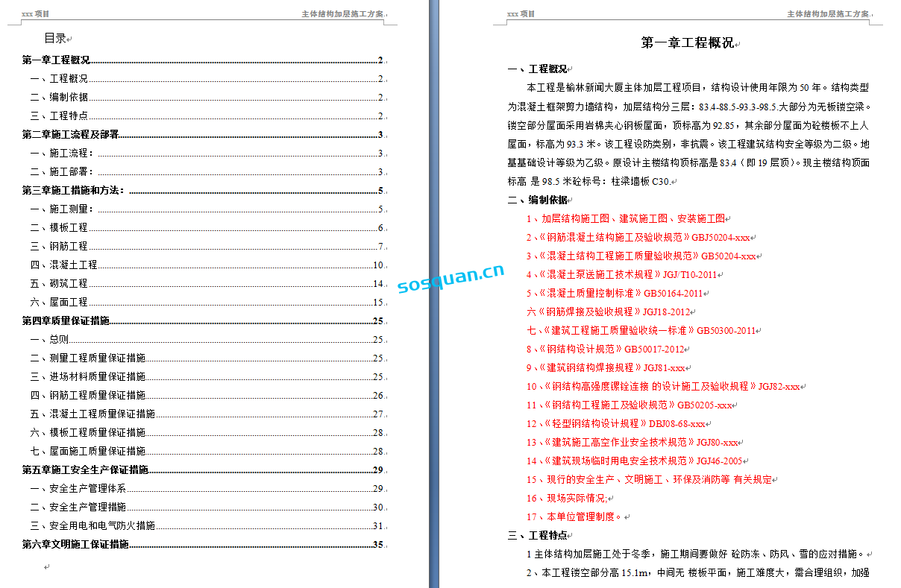Viewport: 901px width, 588px height.
Task: Click the sosquan.cn watermark text
Action: coord(450,279)
